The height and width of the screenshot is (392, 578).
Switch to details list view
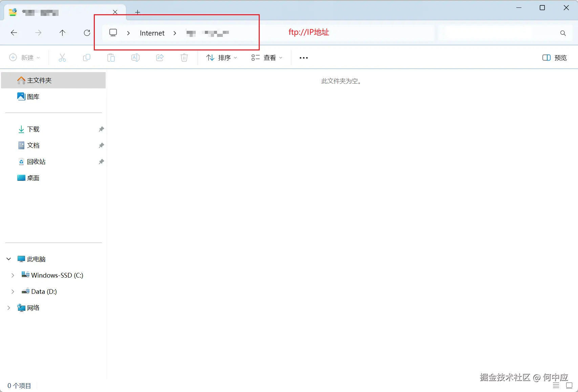pos(556,386)
